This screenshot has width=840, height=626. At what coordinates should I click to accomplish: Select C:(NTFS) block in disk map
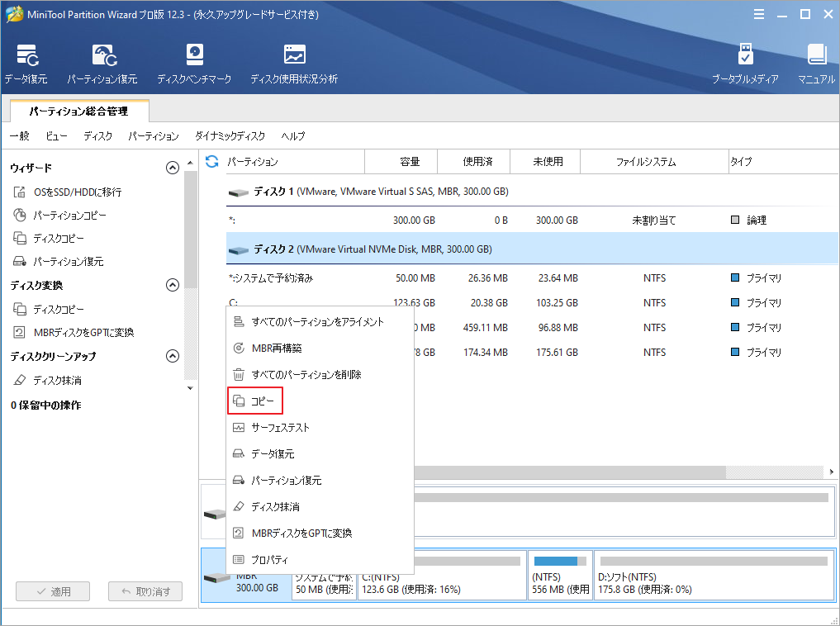point(442,575)
